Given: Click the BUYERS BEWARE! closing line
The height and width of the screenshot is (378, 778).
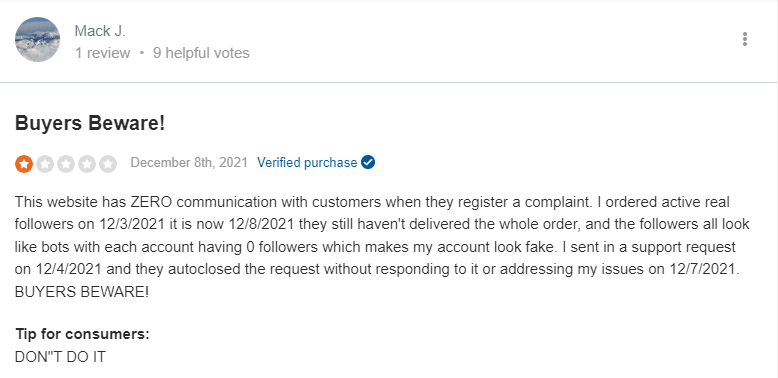Looking at the screenshot, I should point(82,292).
